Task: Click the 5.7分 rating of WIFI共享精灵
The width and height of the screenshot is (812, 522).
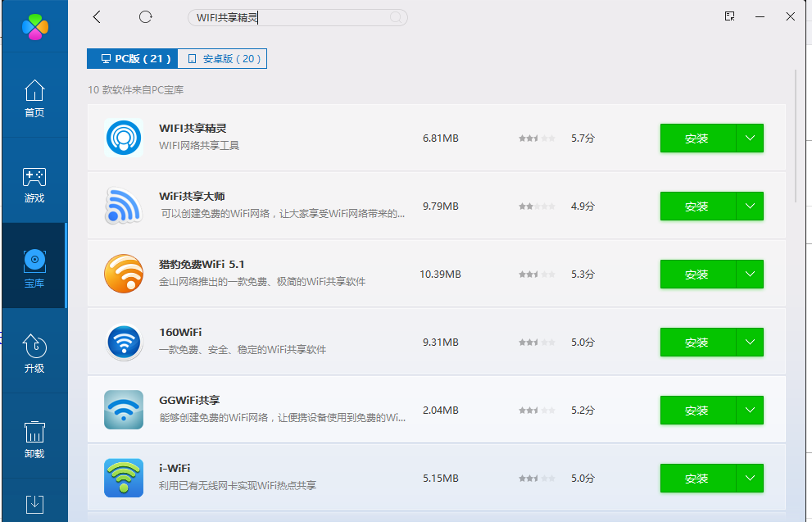Action: coord(583,138)
